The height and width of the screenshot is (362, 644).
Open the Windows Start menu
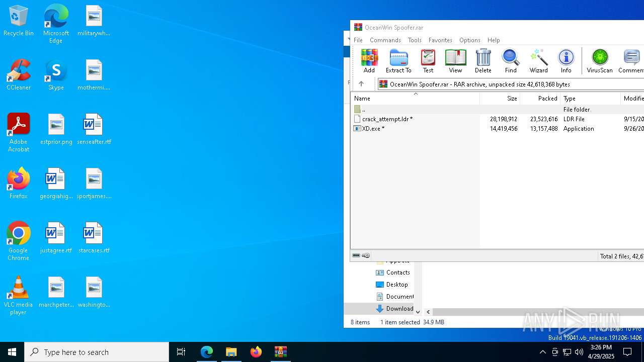click(x=12, y=352)
